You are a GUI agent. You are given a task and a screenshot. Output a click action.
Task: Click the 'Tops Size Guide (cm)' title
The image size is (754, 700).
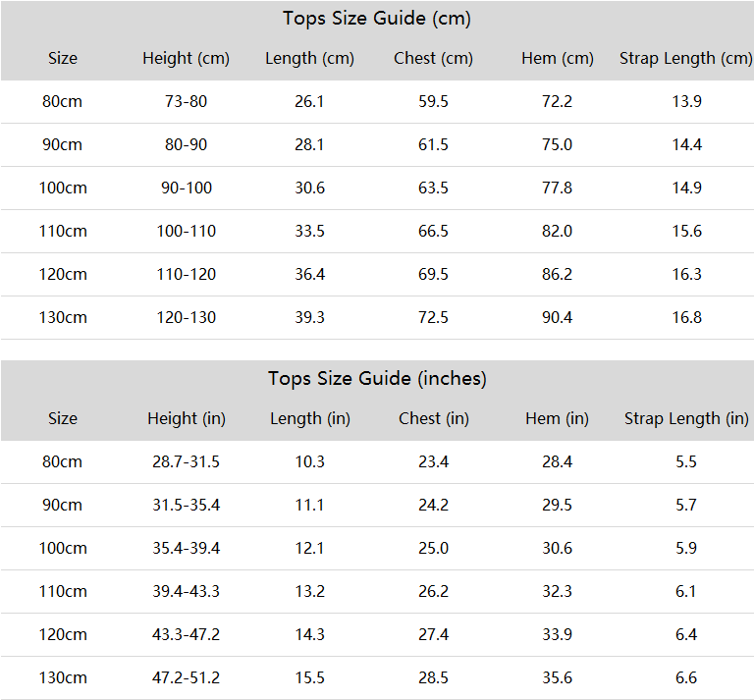[x=377, y=19]
